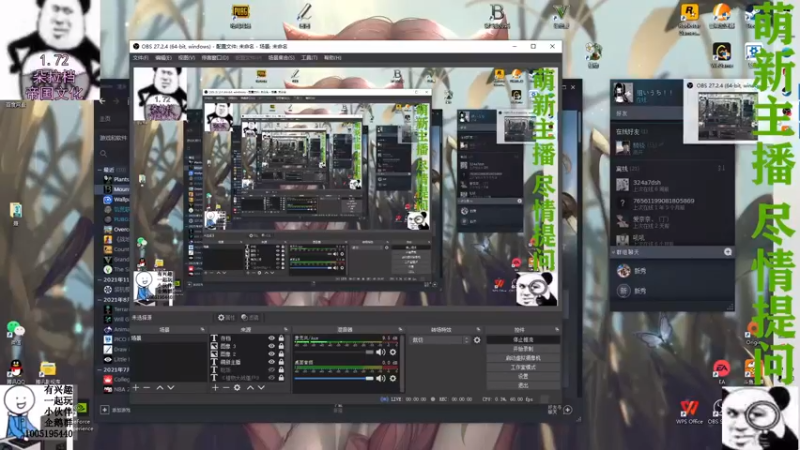Click the Mic/Aux volume slider handle

pos(369,352)
